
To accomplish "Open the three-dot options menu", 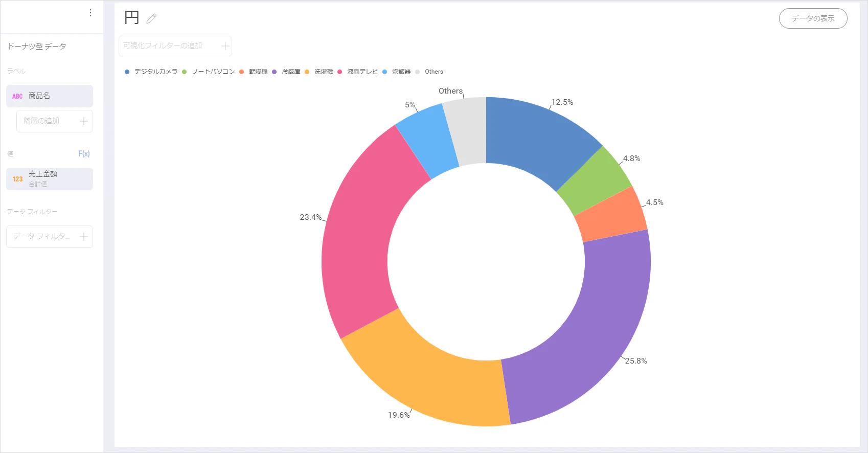I will pos(90,13).
